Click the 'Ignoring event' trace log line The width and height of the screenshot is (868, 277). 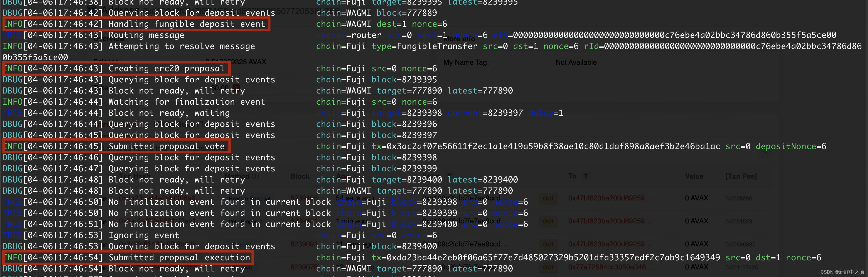coord(144,235)
